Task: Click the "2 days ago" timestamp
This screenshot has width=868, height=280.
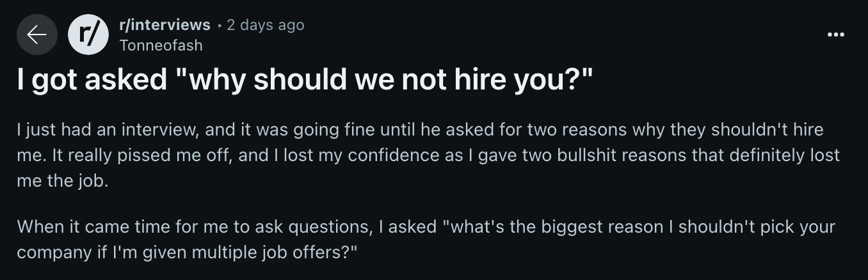Action: click(266, 25)
